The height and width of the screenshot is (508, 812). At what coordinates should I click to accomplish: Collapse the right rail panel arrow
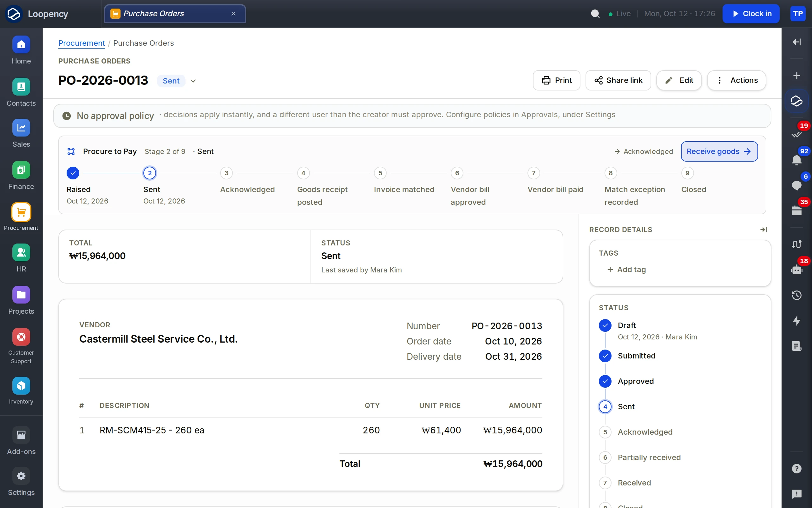click(x=796, y=42)
